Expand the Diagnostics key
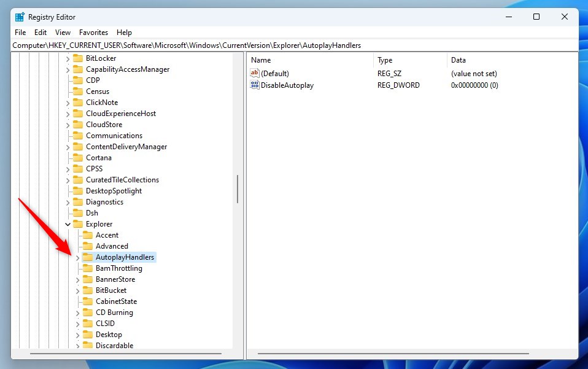The height and width of the screenshot is (369, 588). click(68, 203)
